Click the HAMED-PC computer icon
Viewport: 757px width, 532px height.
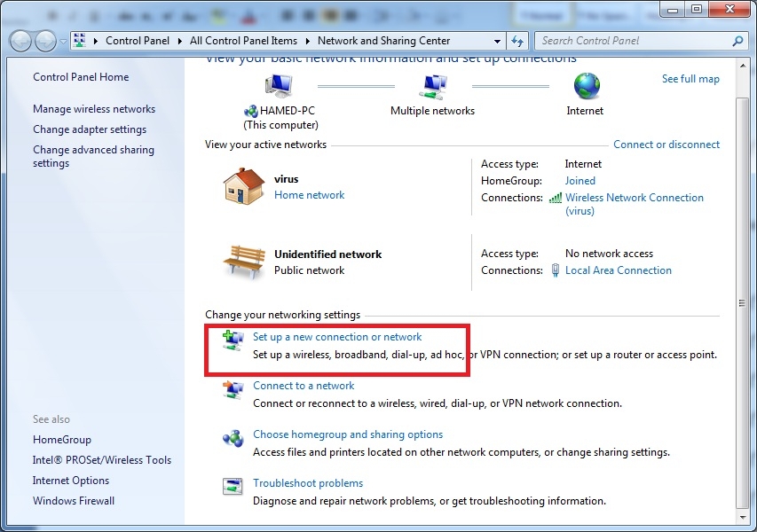[x=279, y=86]
